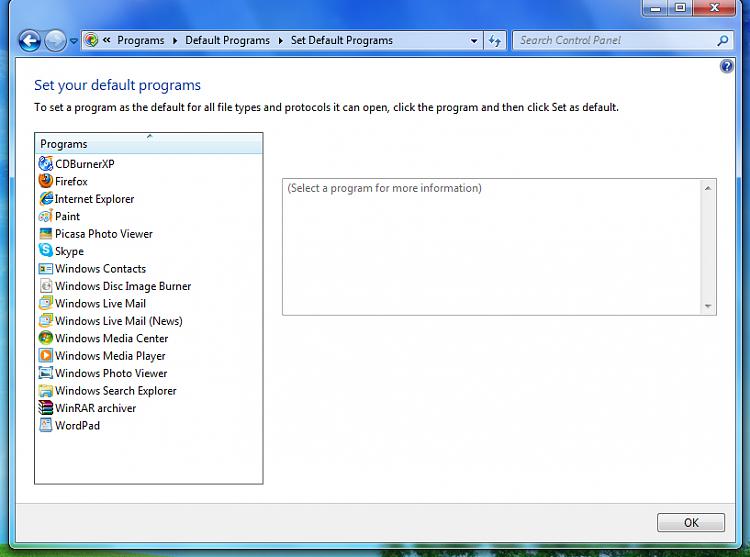Click the CDBurnerXP program icon
This screenshot has width=750, height=557.
tap(45, 164)
